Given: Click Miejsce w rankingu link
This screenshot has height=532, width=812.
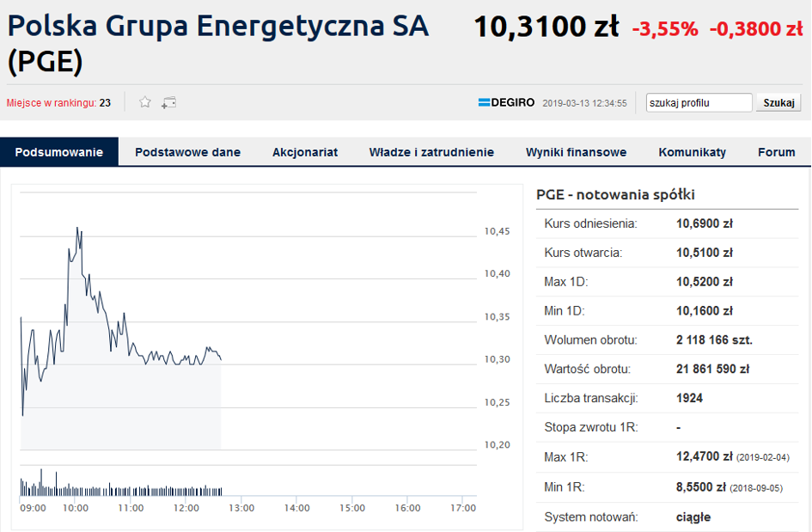Looking at the screenshot, I should click(52, 102).
